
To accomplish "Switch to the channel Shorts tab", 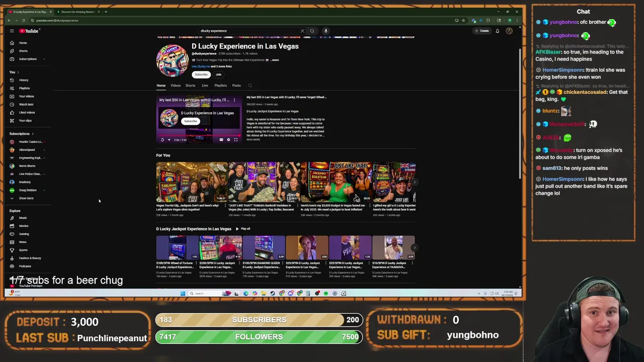I will [190, 85].
